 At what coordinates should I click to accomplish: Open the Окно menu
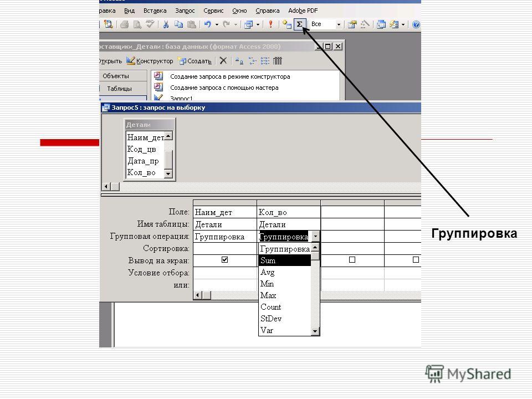pos(239,11)
